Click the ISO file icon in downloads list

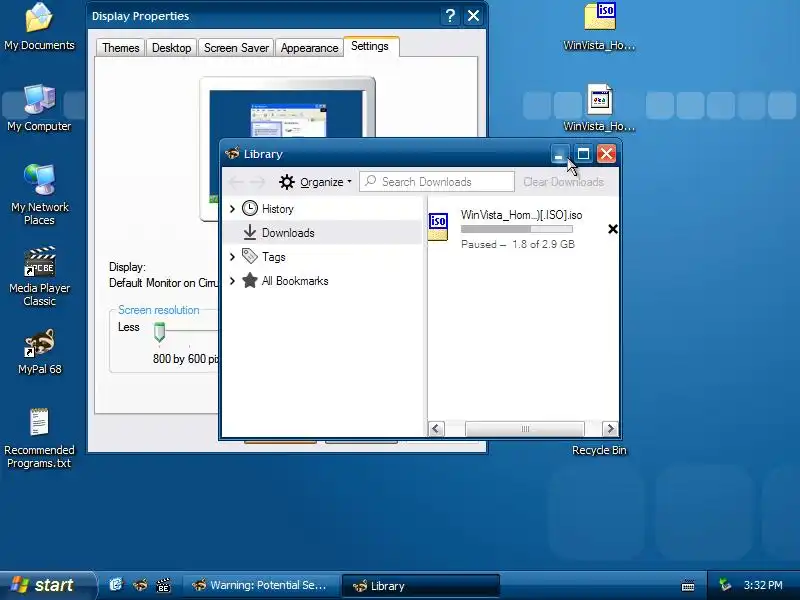point(438,227)
